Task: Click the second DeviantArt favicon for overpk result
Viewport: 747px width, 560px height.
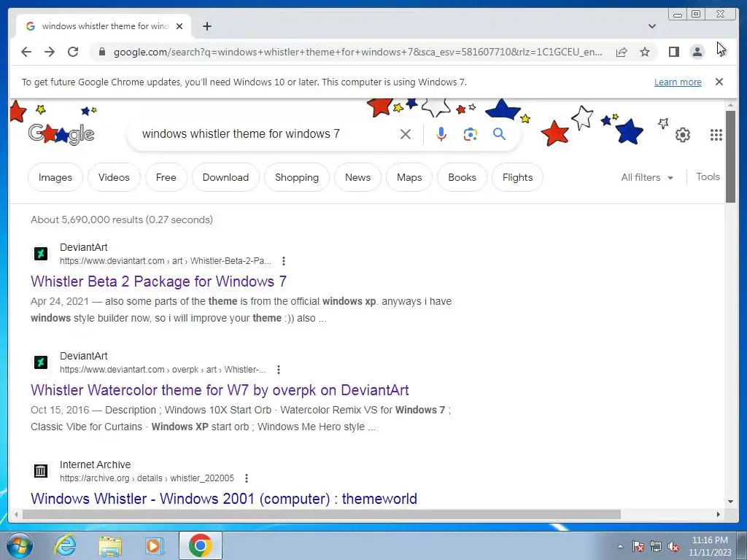Action: pyautogui.click(x=41, y=362)
